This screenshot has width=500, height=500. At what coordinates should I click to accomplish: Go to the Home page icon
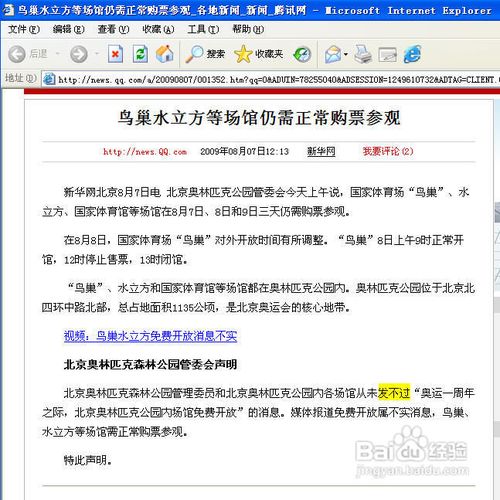[165, 54]
